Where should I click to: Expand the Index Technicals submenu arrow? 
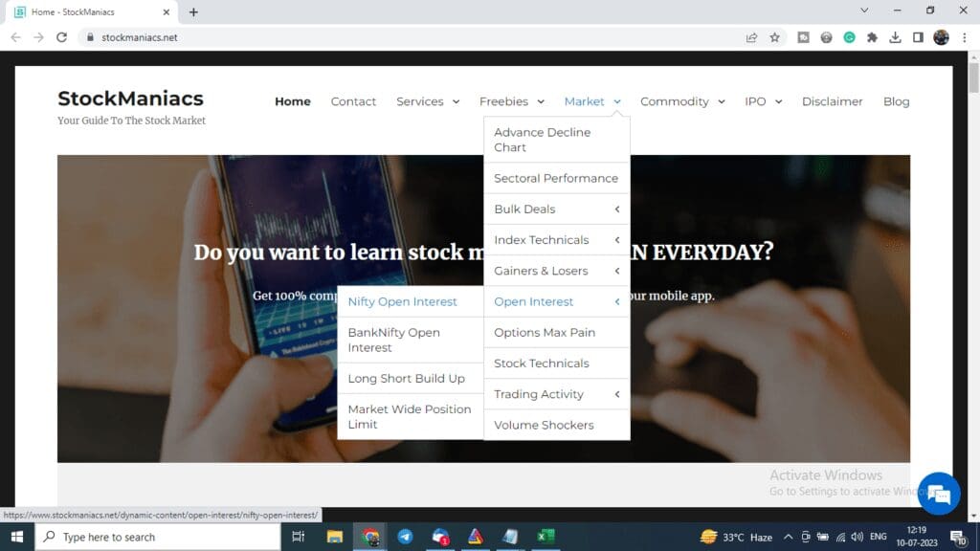click(617, 240)
